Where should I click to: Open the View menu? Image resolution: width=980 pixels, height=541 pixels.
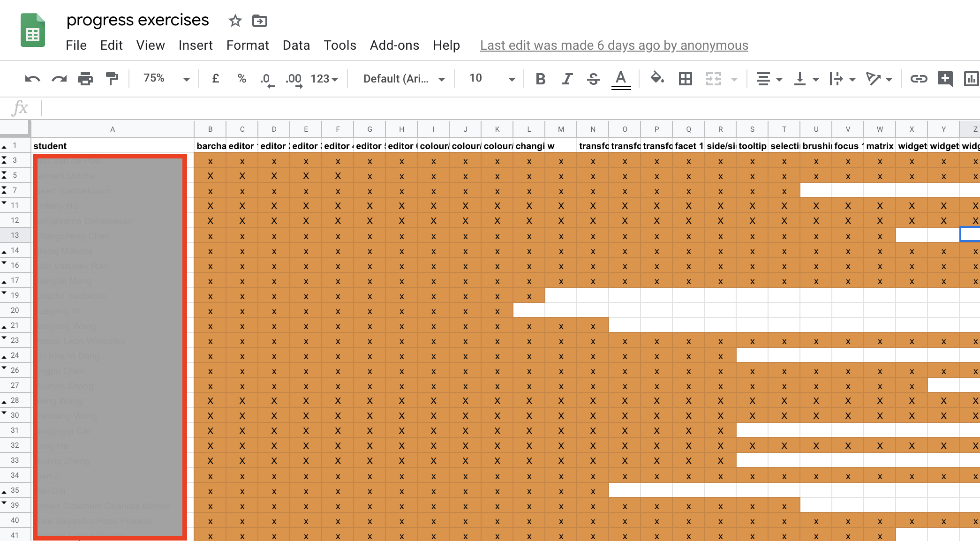click(151, 45)
